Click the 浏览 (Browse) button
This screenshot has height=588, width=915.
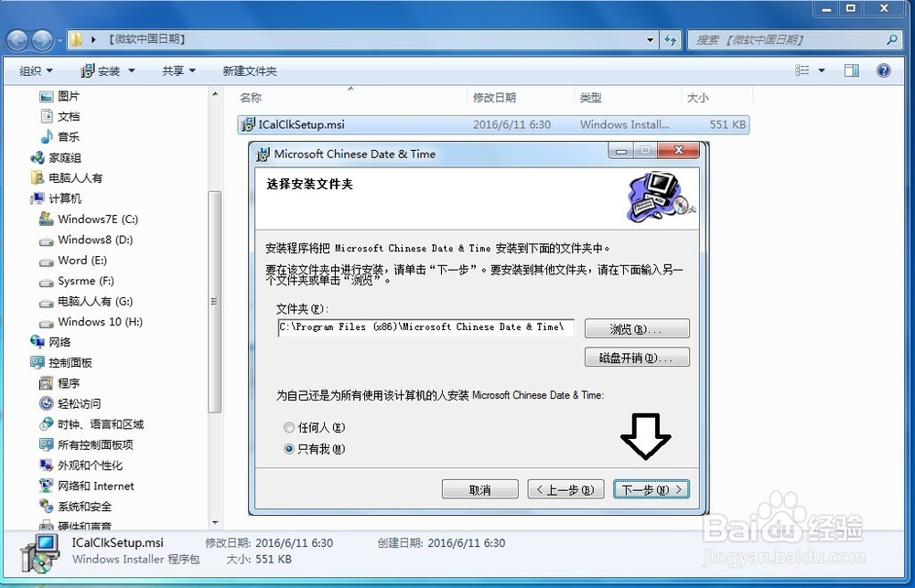[637, 328]
